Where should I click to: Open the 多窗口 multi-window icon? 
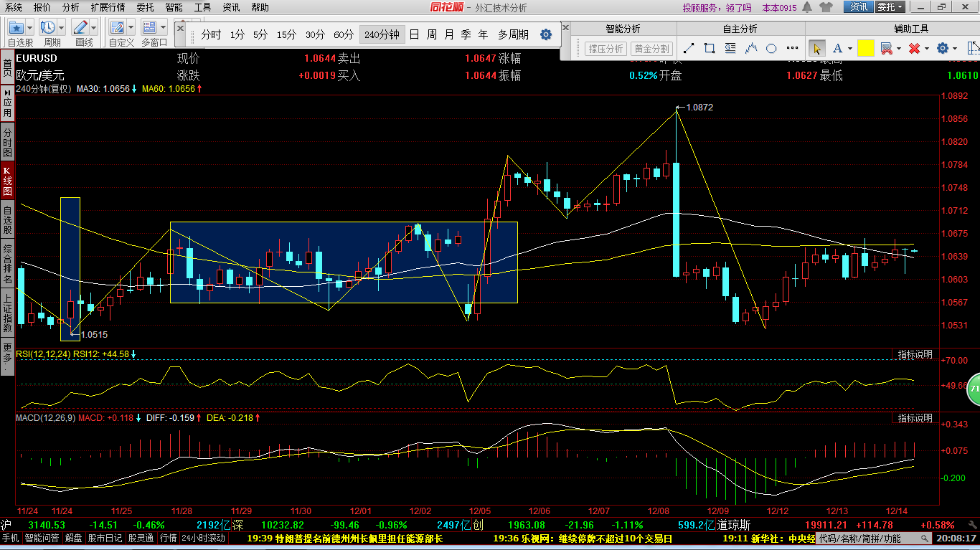click(x=149, y=28)
